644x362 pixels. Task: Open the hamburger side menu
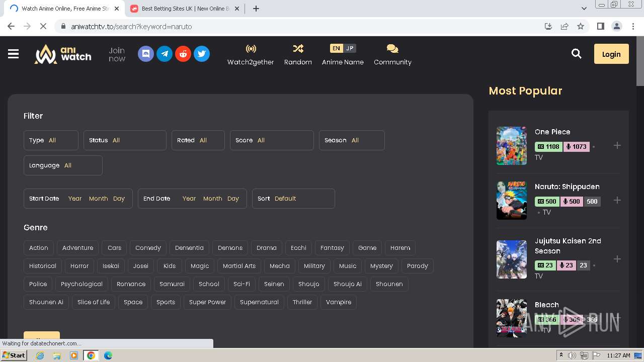click(x=14, y=54)
